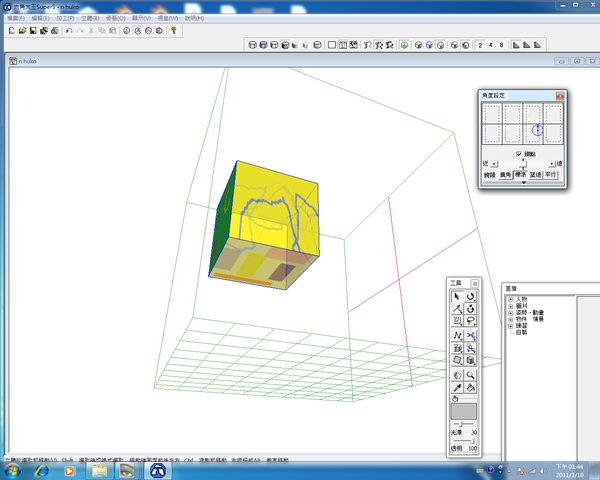Click the 廣角 wide-angle button
The height and width of the screenshot is (480, 600).
(x=506, y=174)
